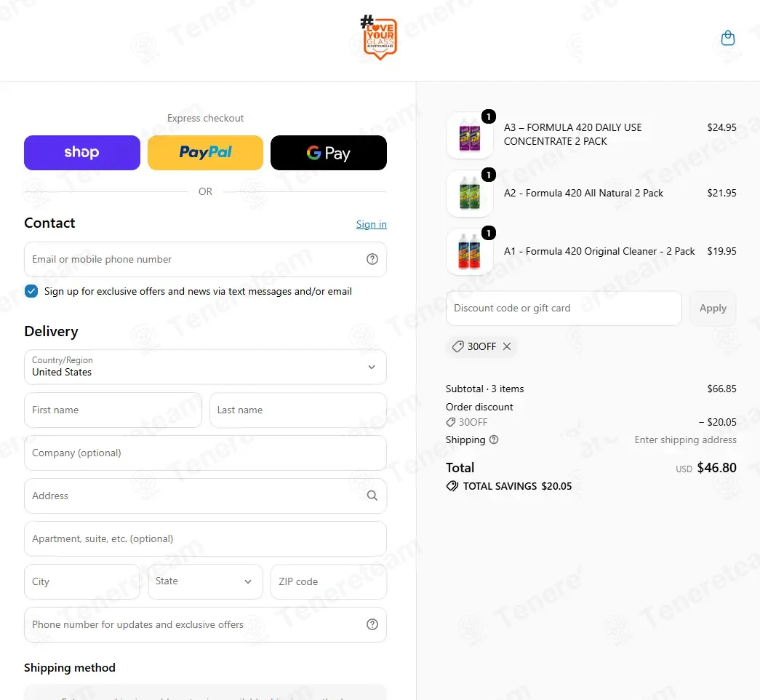Check out using Google Pay
Screen dimensions: 760x700
click(329, 153)
